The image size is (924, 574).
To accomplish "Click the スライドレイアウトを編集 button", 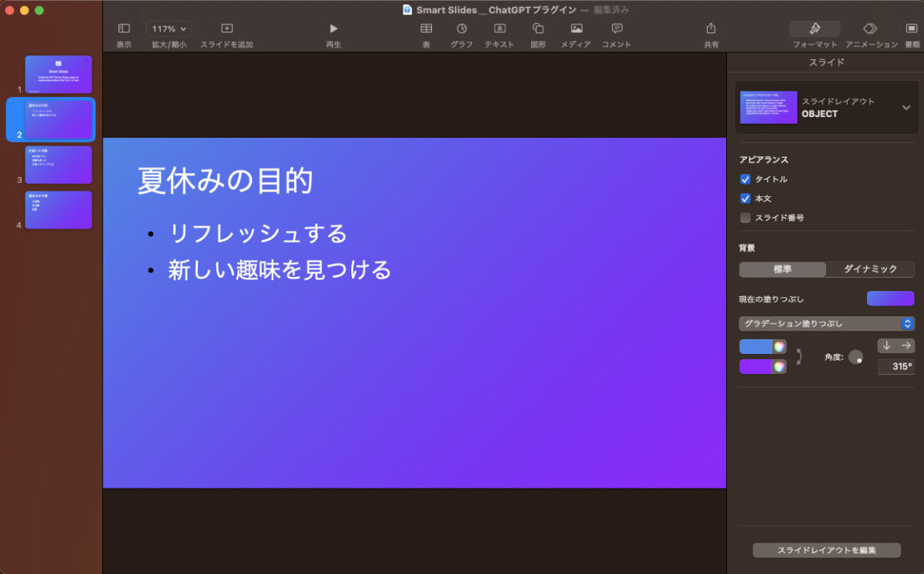I will coord(826,550).
